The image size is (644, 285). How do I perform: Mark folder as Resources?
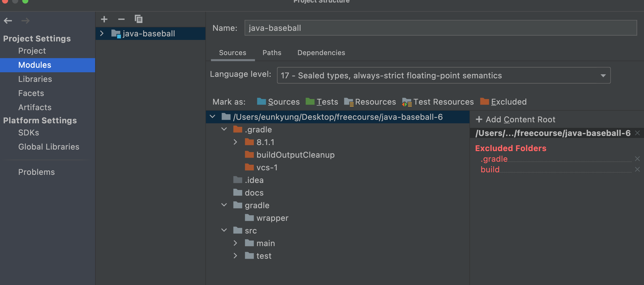[x=370, y=102]
